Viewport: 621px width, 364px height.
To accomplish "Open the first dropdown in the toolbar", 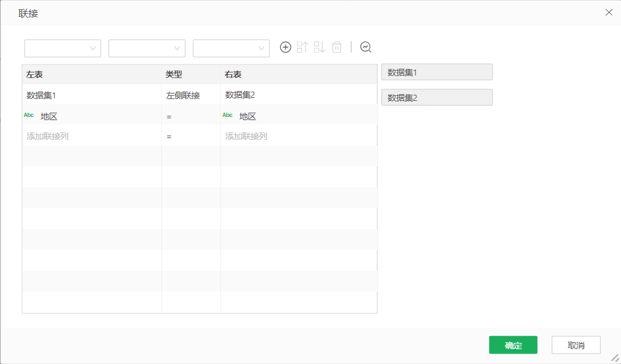I will [63, 48].
